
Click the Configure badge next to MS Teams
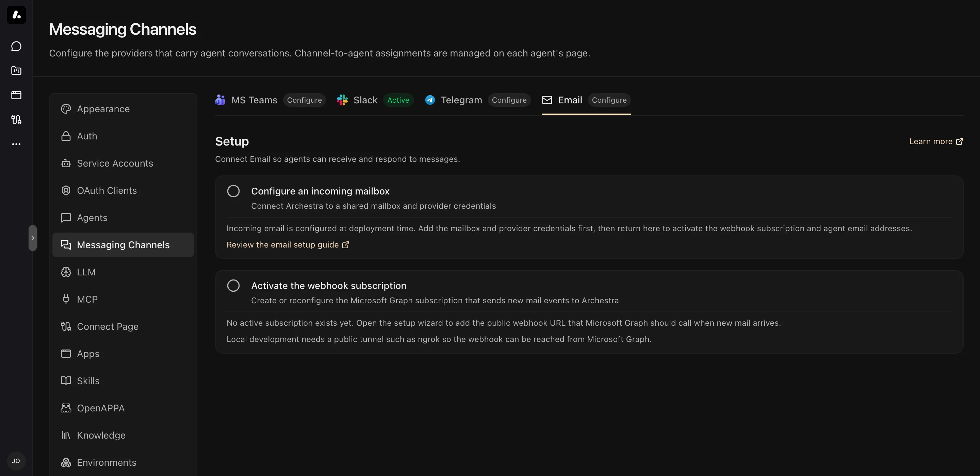point(304,100)
